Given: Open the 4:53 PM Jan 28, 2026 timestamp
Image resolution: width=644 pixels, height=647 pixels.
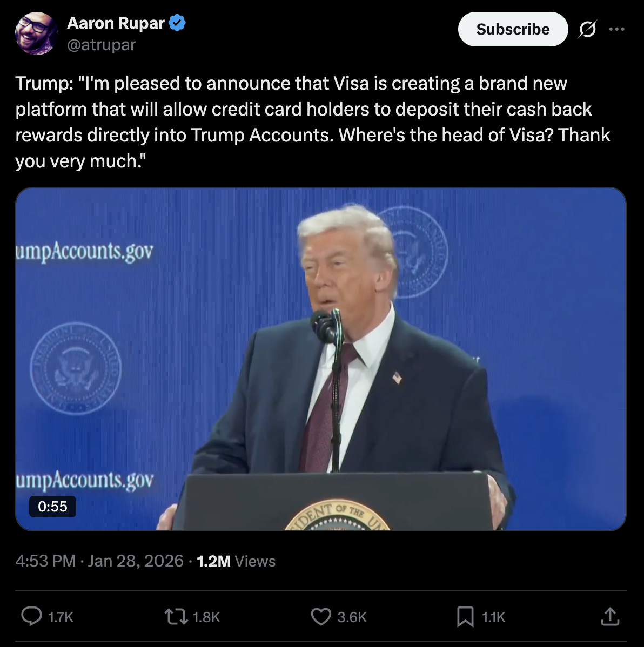Looking at the screenshot, I should 99,561.
